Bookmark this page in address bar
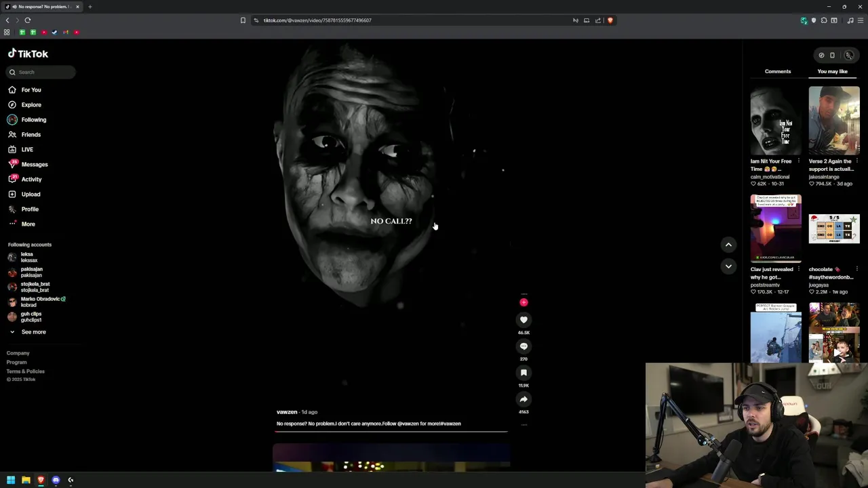The image size is (868, 488). [x=243, y=20]
